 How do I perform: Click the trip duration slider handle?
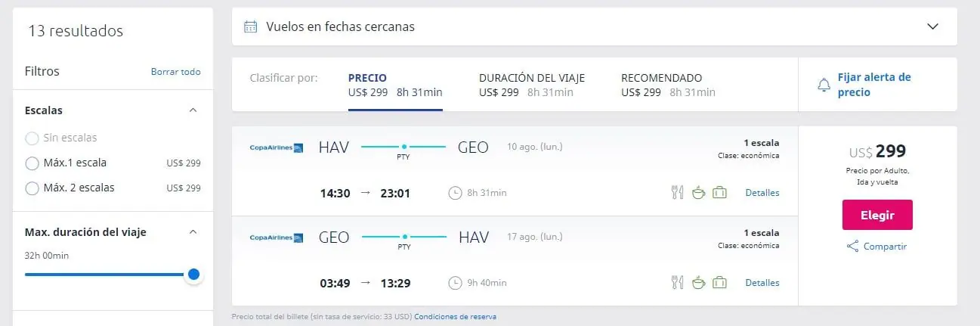pos(193,275)
